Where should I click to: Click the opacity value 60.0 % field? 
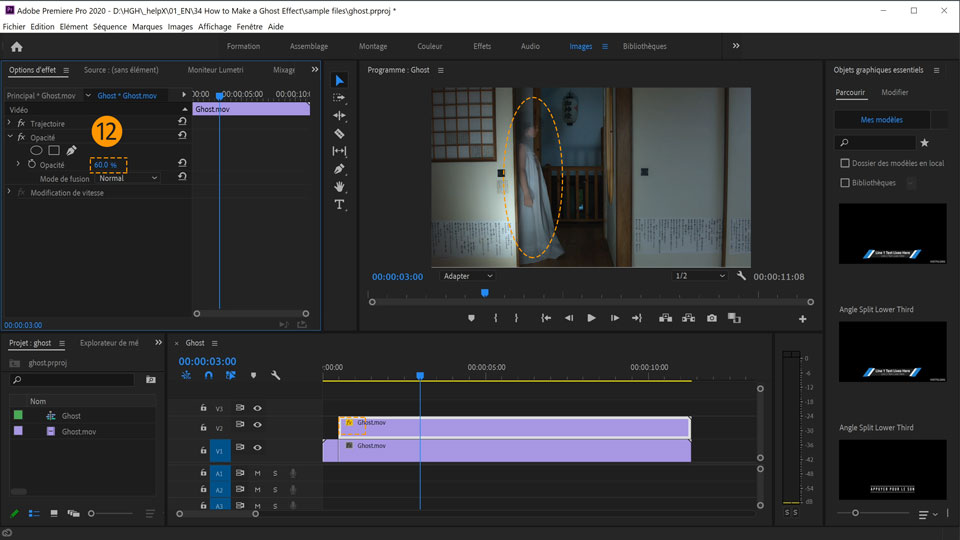[105, 165]
